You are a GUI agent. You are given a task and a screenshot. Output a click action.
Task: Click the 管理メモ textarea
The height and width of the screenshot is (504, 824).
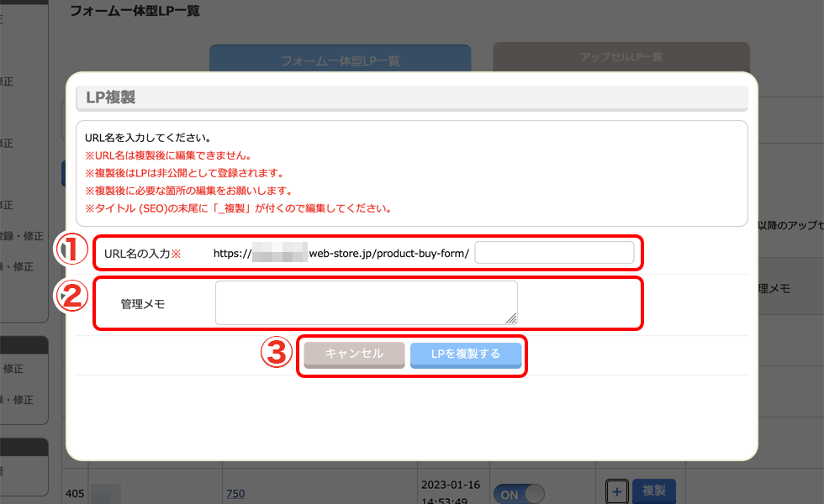coord(367,303)
